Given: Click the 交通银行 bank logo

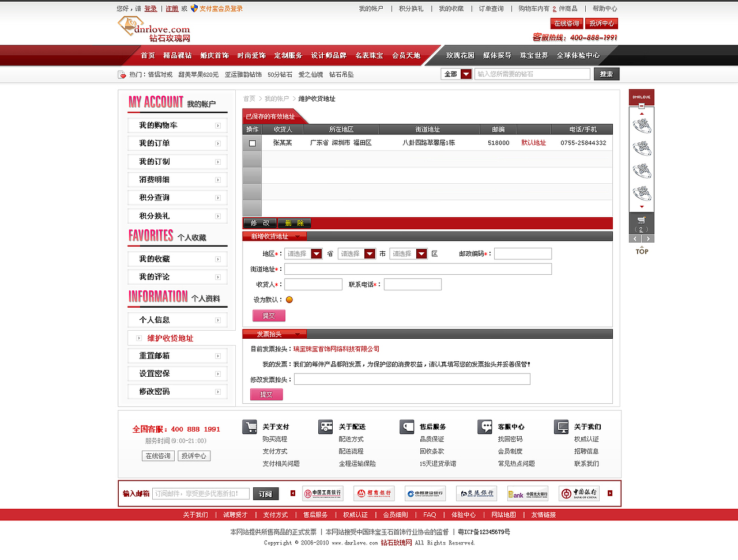Looking at the screenshot, I should [477, 493].
